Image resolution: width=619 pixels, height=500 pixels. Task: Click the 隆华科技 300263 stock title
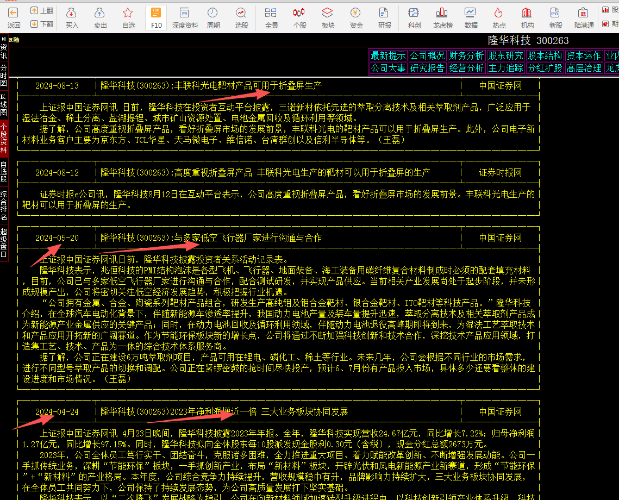tap(528, 40)
